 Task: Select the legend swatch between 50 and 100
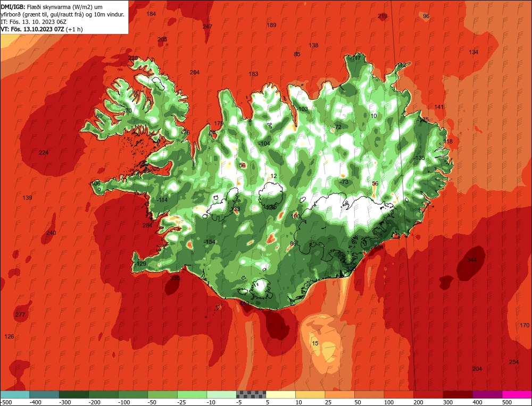(x=369, y=394)
